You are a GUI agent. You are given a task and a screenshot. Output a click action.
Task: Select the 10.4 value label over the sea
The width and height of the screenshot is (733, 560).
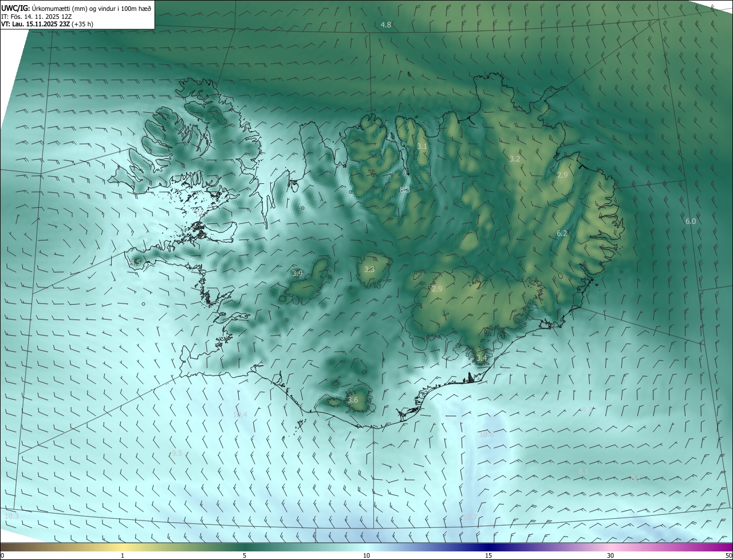(240, 415)
